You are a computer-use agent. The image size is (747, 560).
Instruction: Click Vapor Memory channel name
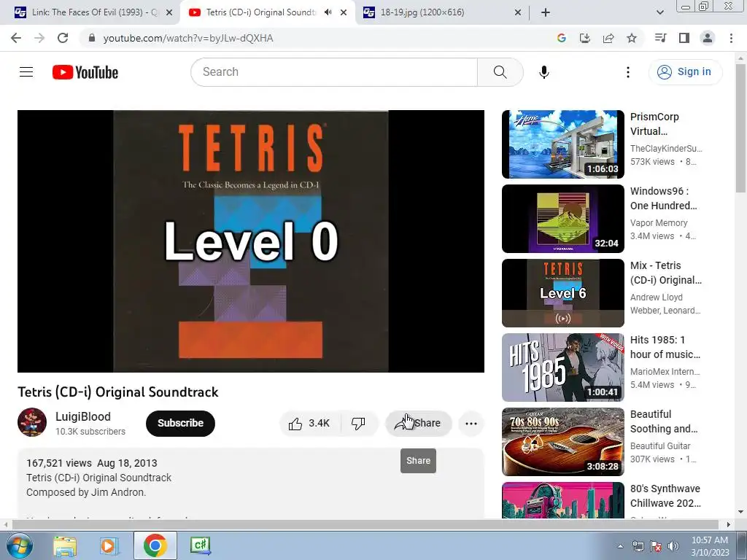(659, 223)
